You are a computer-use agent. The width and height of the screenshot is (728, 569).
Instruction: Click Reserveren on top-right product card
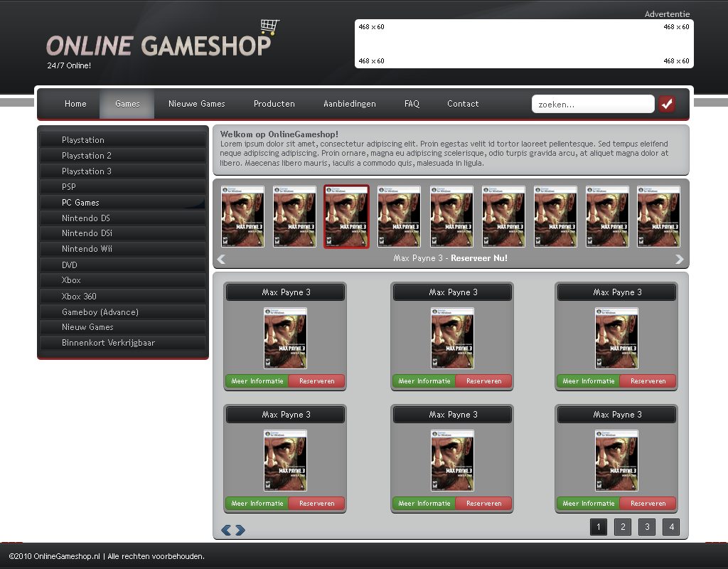648,381
